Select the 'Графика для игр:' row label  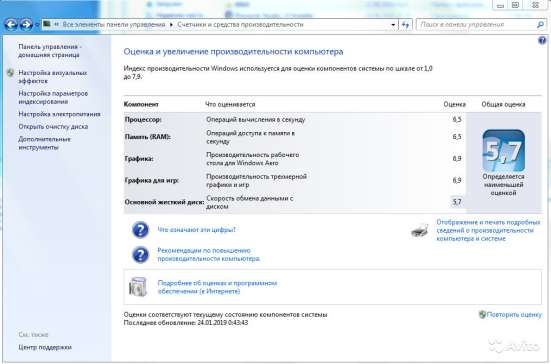click(152, 180)
